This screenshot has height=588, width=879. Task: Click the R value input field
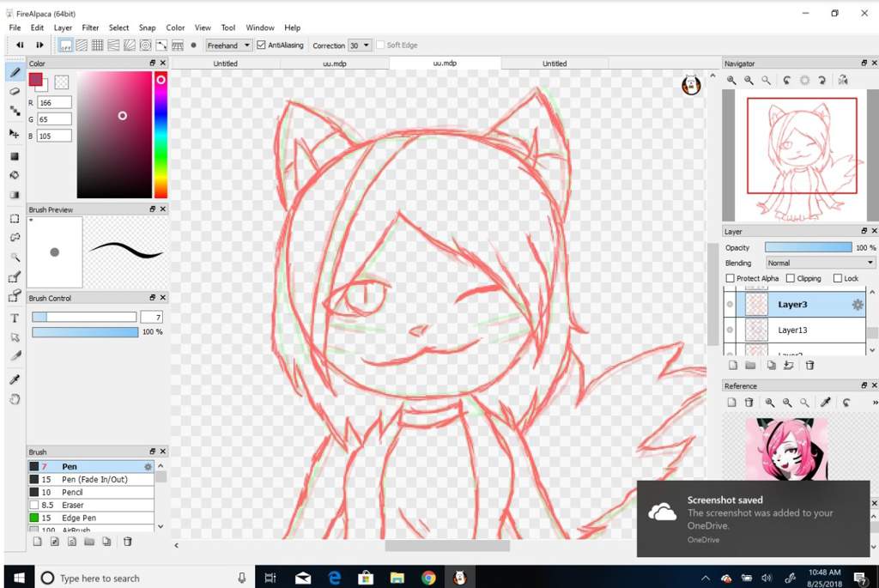pyautogui.click(x=54, y=102)
